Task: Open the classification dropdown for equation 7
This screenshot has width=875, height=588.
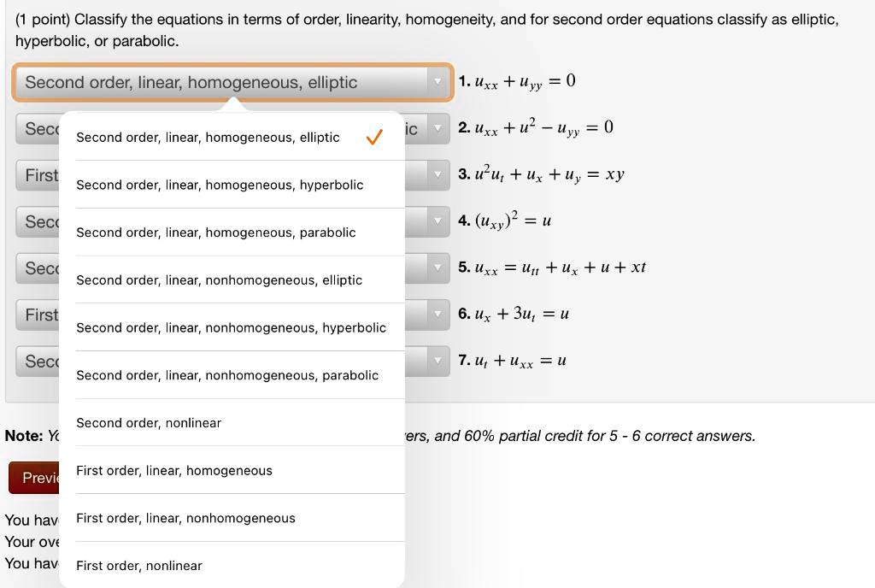Action: click(x=437, y=361)
